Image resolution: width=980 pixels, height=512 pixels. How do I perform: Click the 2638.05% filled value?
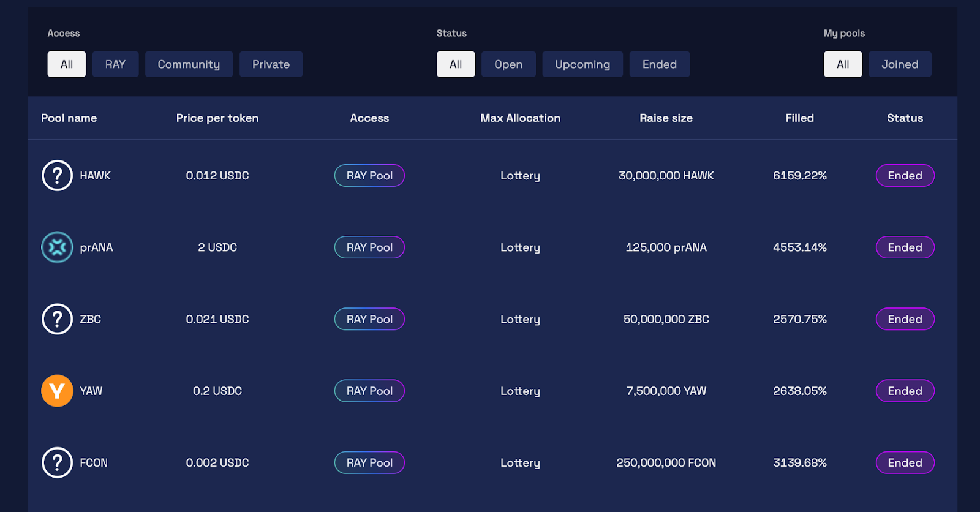tap(800, 391)
